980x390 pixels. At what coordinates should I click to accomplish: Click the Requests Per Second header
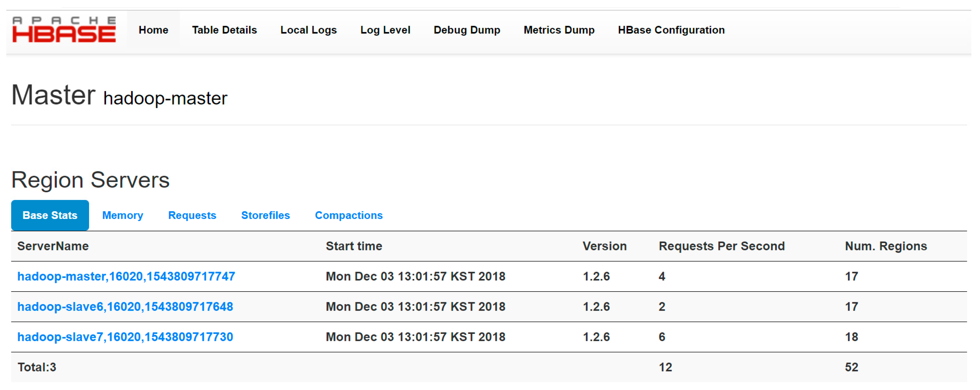coord(721,246)
